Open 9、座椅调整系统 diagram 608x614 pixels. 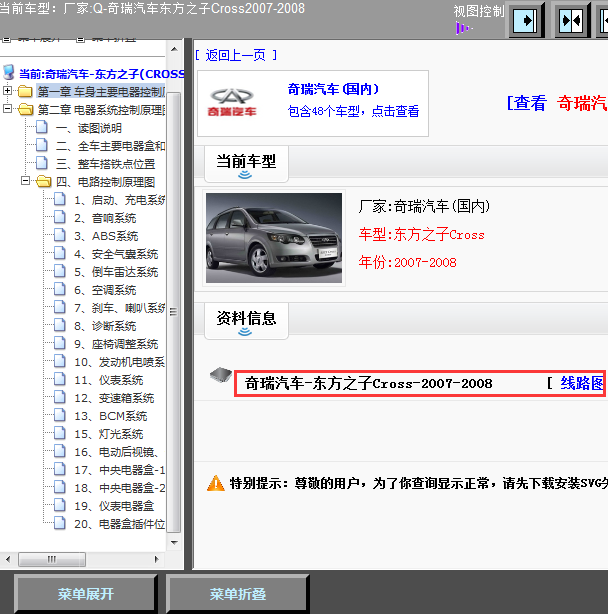(x=116, y=344)
